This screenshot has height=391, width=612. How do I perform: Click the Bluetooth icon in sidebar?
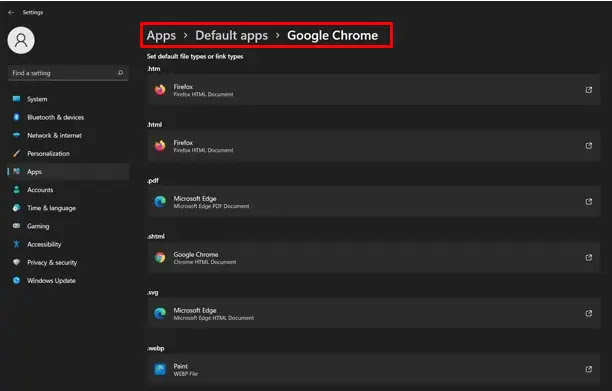pyautogui.click(x=16, y=117)
